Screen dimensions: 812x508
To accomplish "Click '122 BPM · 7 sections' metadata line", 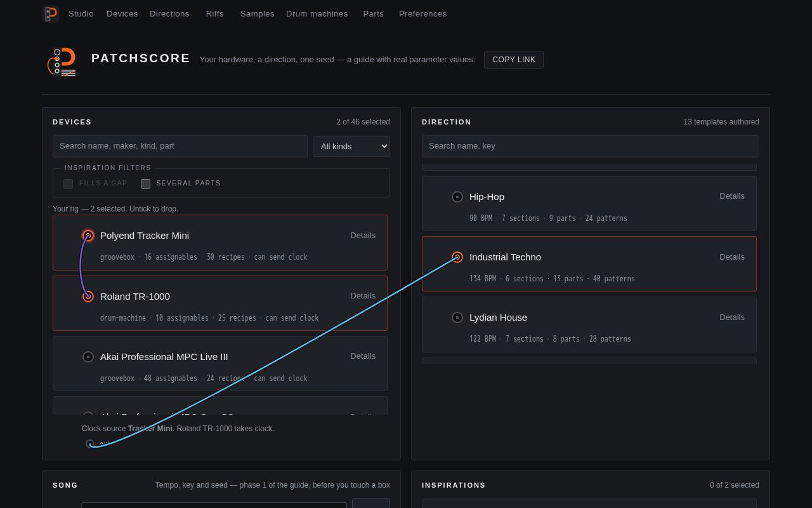I will 550,339.
